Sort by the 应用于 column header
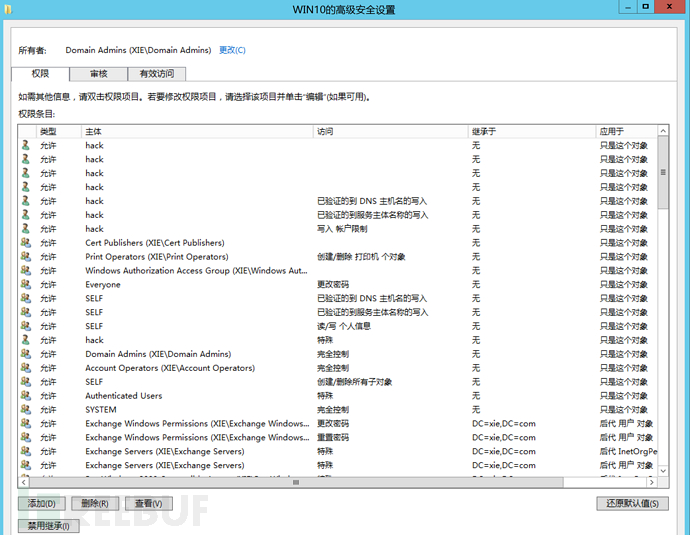Image resolution: width=690 pixels, height=535 pixels. (626, 132)
